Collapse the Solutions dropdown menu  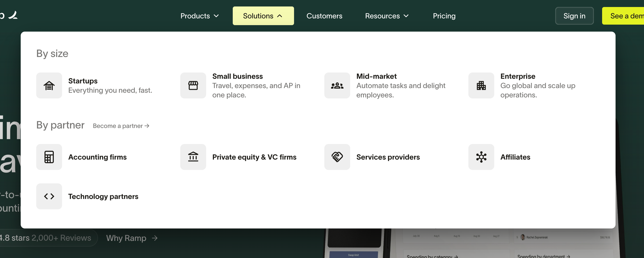coord(263,16)
